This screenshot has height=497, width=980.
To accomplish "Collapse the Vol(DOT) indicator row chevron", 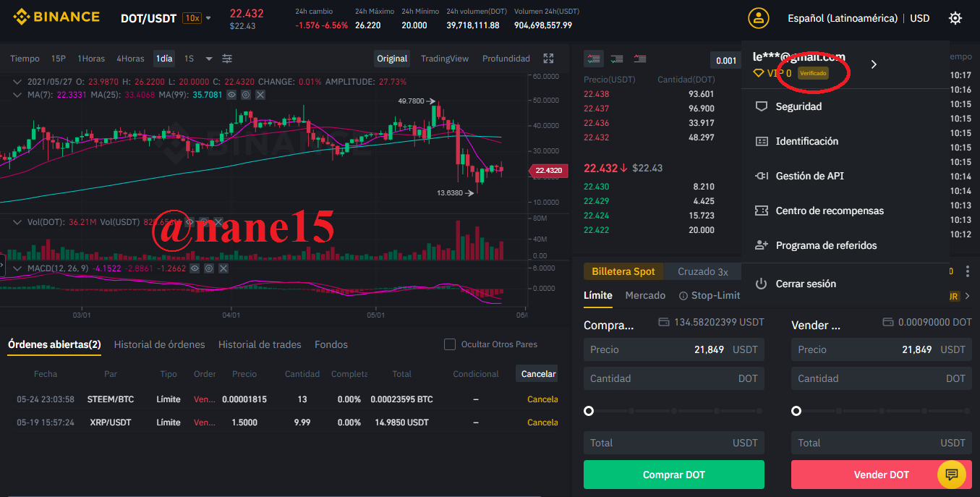I will (x=18, y=222).
